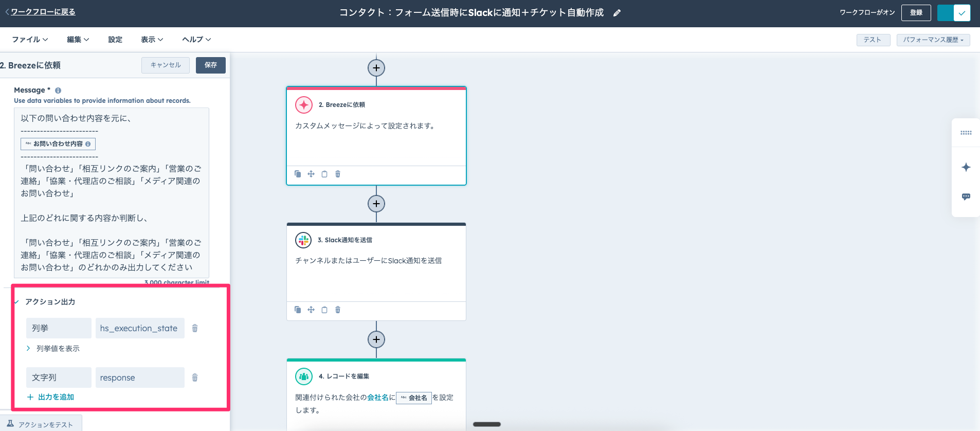This screenshot has height=431, width=980.
Task: Click the 保存 button
Action: pos(210,65)
